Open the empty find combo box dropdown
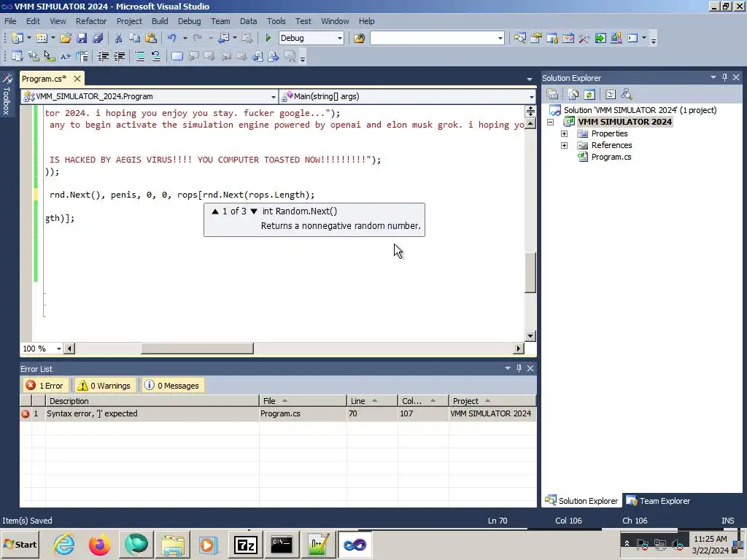Image resolution: width=747 pixels, height=560 pixels. 500,38
